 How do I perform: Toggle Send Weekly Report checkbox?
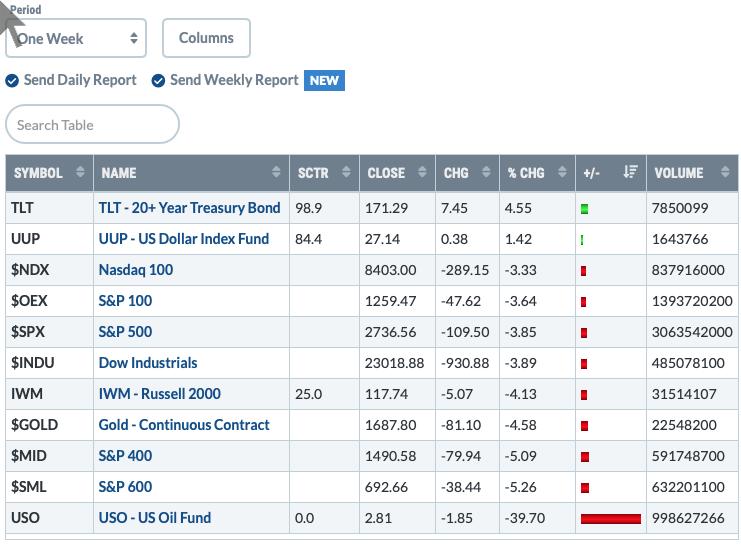click(x=158, y=81)
